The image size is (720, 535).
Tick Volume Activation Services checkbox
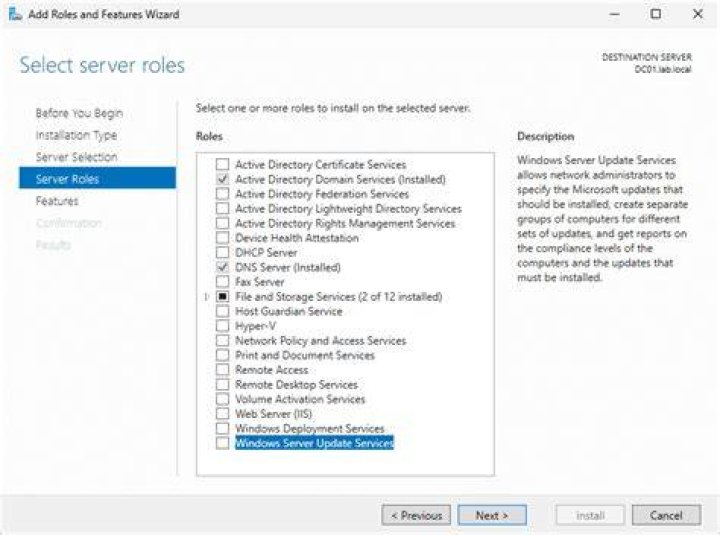point(222,399)
